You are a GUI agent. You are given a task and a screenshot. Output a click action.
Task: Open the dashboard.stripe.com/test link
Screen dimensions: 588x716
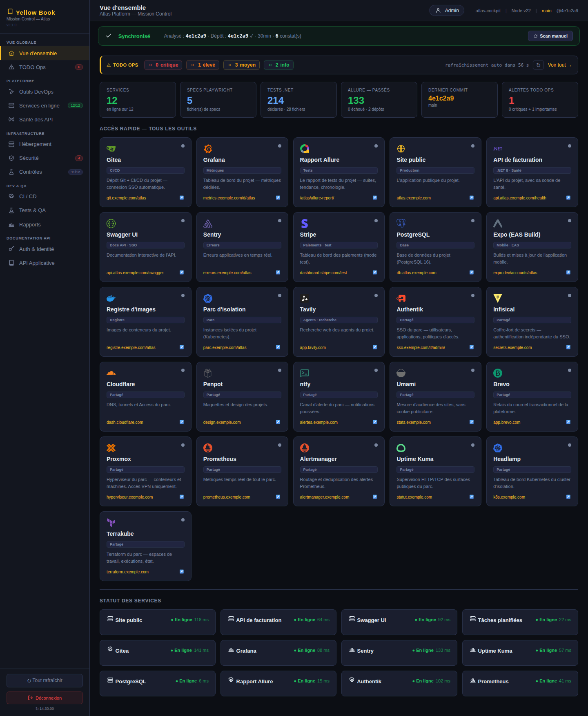click(x=323, y=273)
